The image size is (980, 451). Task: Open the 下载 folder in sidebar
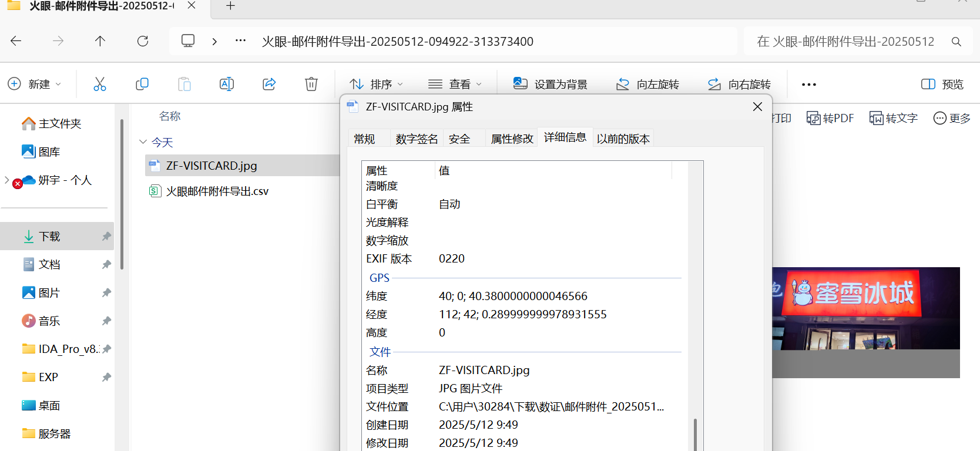[x=57, y=236]
